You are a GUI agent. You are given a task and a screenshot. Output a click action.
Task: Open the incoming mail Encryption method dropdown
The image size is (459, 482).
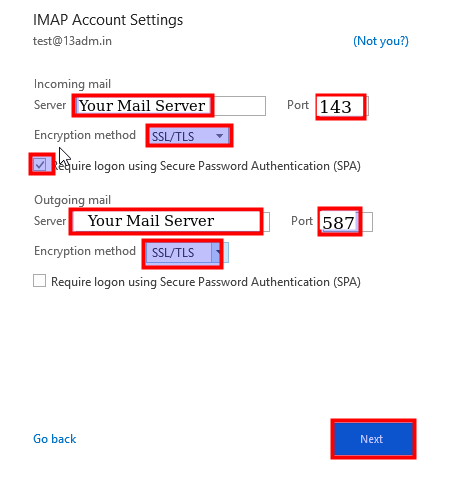coord(189,136)
